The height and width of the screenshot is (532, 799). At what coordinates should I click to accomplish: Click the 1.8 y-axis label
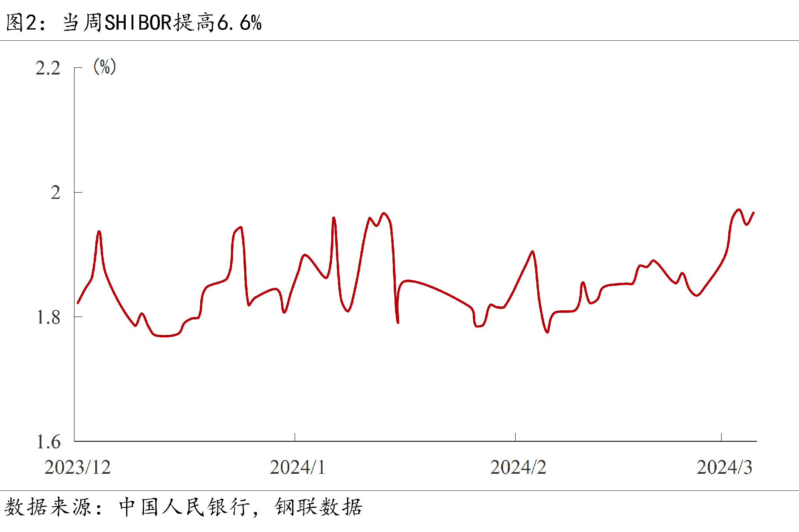(48, 317)
